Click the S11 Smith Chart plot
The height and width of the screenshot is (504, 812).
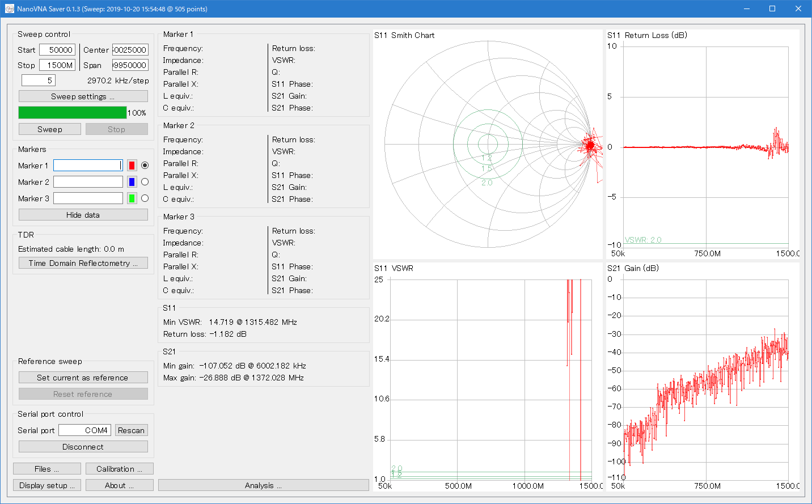(x=488, y=144)
